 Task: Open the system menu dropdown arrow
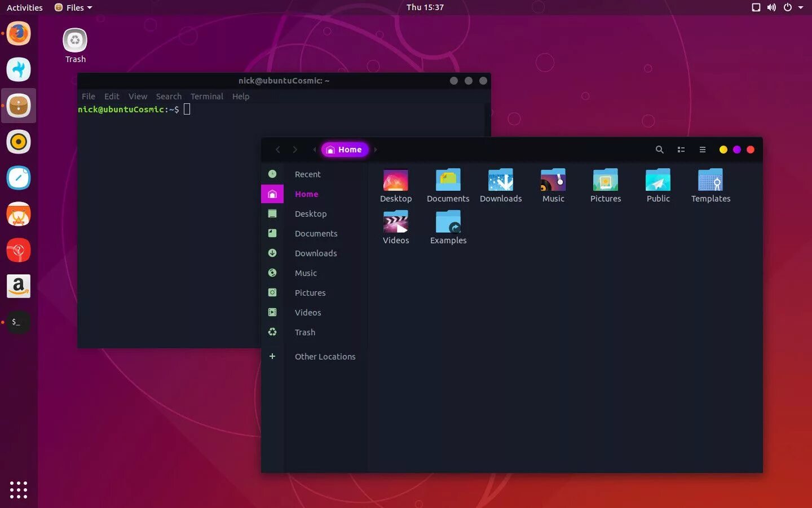801,7
